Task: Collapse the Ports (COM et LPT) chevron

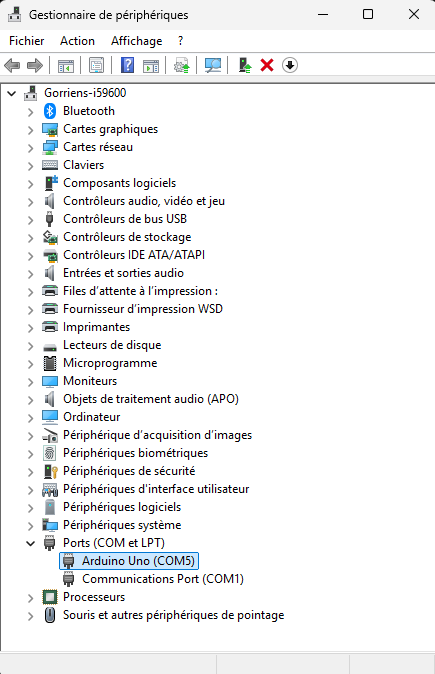Action: [30, 543]
